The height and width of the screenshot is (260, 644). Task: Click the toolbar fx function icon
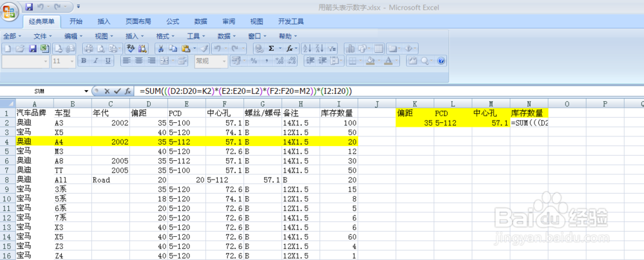point(290,48)
